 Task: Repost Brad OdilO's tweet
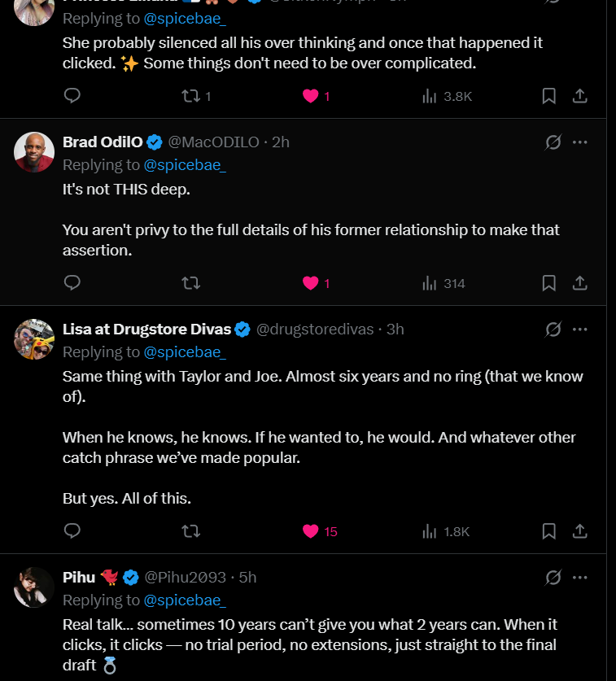pos(190,283)
